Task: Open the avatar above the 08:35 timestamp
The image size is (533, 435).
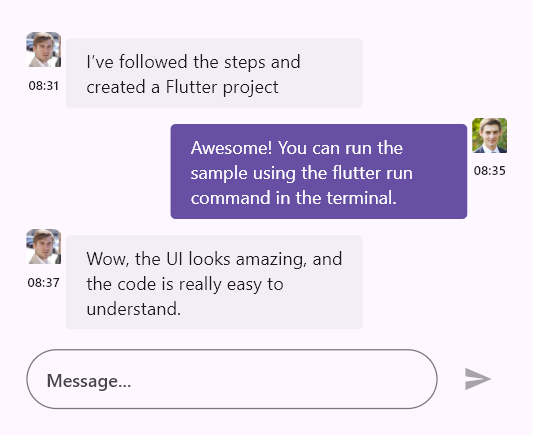Action: [489, 135]
